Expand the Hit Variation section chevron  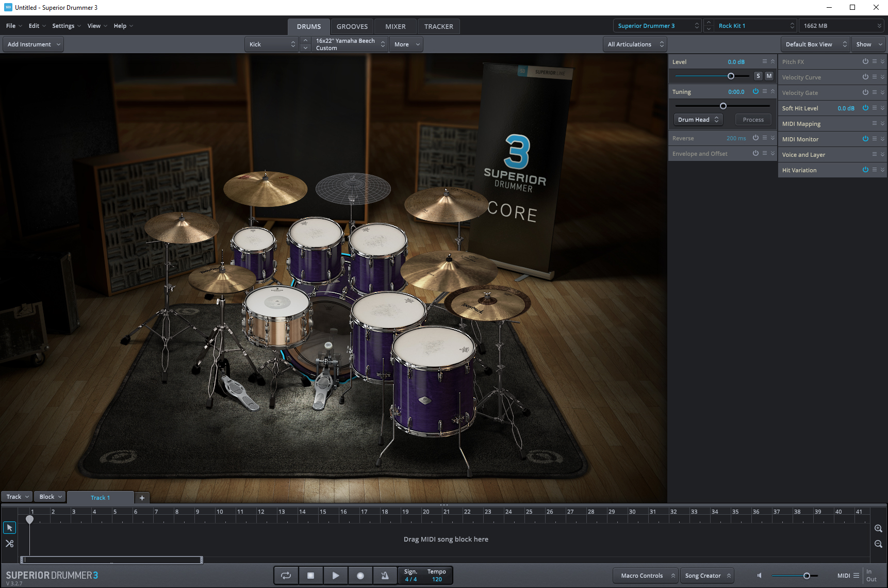882,170
